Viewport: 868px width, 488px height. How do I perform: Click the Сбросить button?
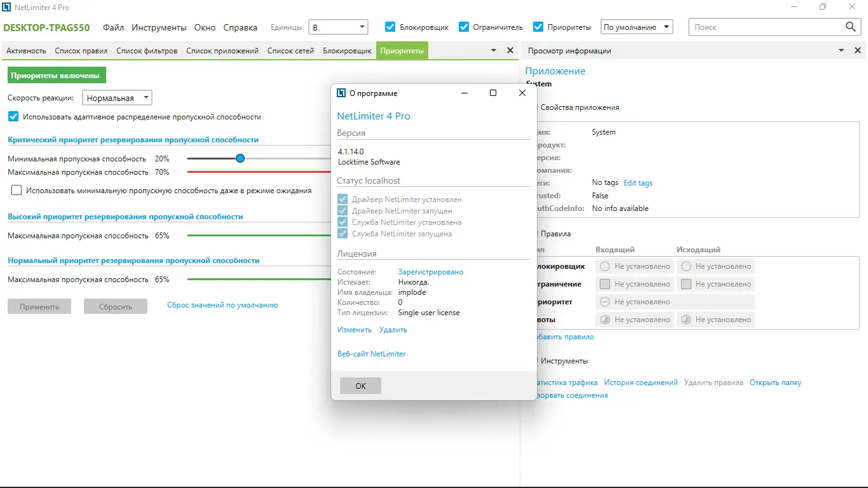pos(116,306)
